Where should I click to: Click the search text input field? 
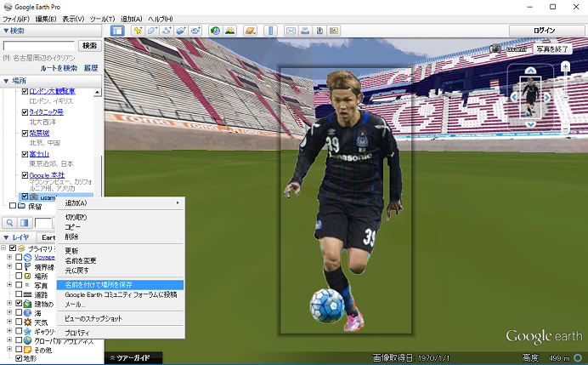tap(39, 45)
